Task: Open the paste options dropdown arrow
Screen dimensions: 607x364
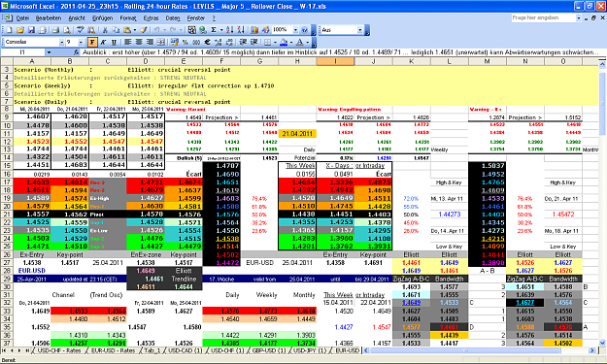Action: (135, 30)
